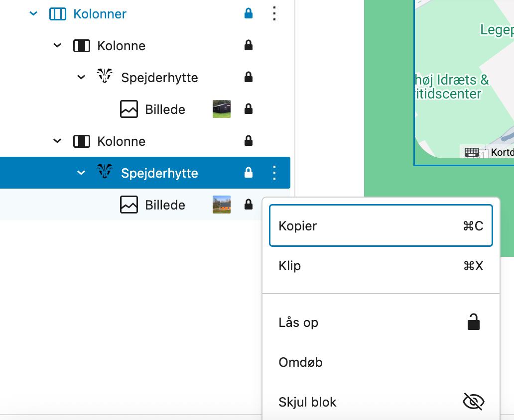Select the second Kolonne in list
The image size is (514, 420).
(122, 141)
